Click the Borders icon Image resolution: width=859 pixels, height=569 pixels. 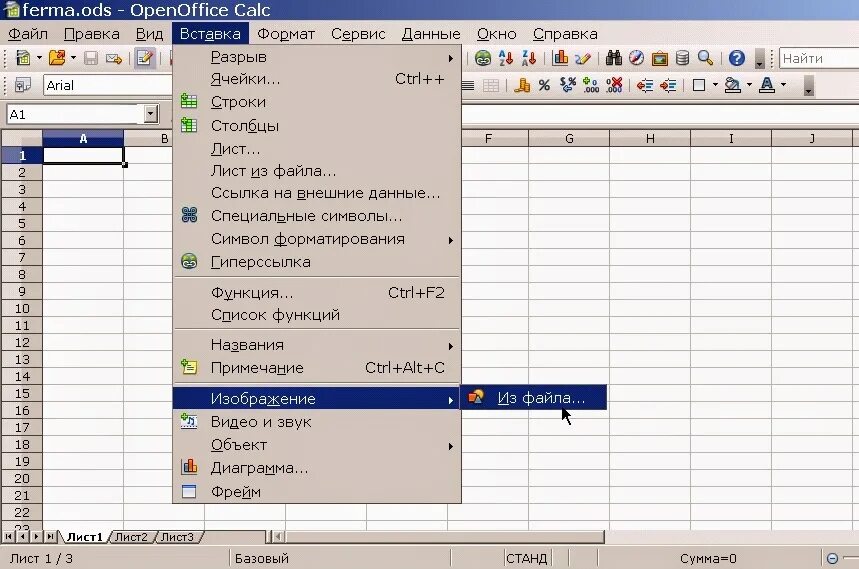[699, 85]
